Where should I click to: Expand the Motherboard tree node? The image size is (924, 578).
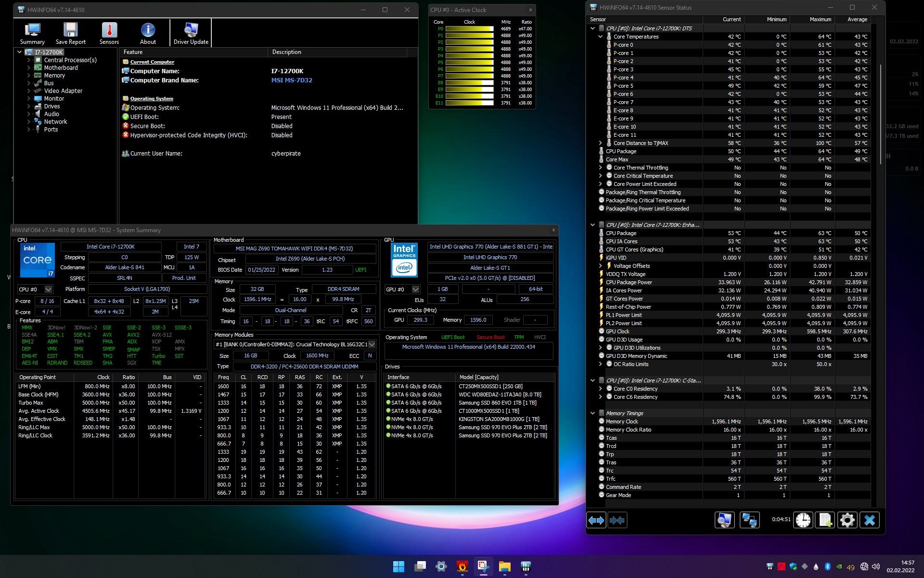point(28,68)
